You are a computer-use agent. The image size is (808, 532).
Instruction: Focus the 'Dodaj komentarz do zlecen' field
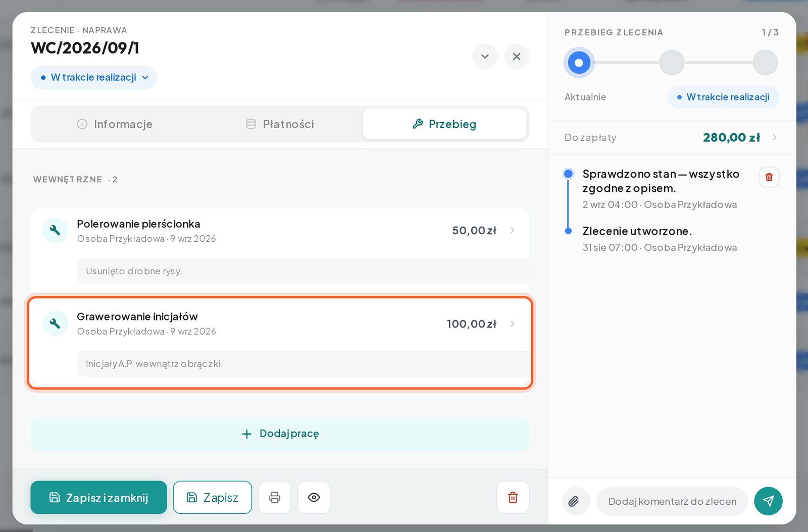click(672, 501)
